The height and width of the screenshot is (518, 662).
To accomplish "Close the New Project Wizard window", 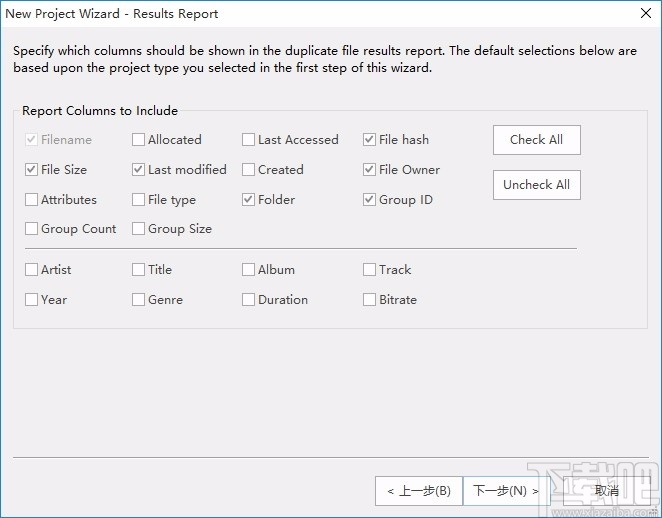I will point(646,14).
